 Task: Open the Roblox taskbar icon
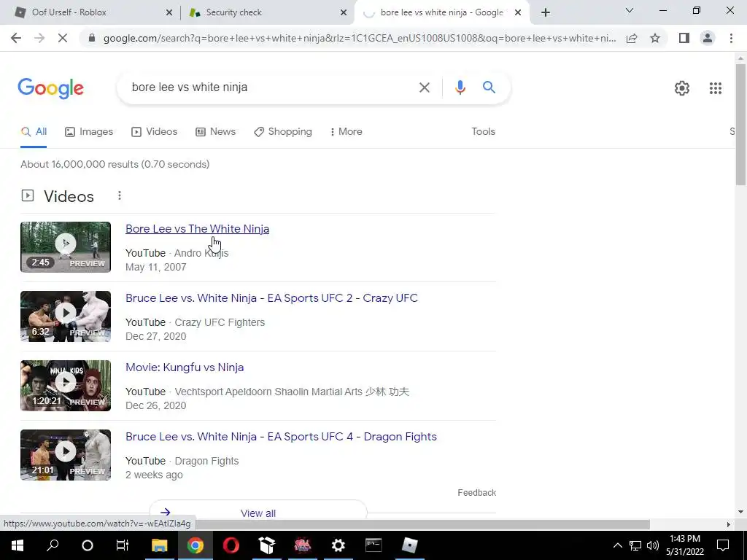point(409,545)
